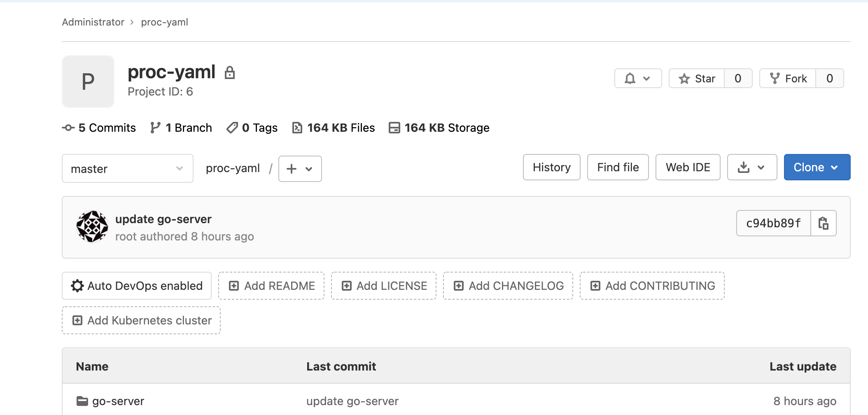Click Add README
Screen dimensions: 868x415
tap(271, 286)
